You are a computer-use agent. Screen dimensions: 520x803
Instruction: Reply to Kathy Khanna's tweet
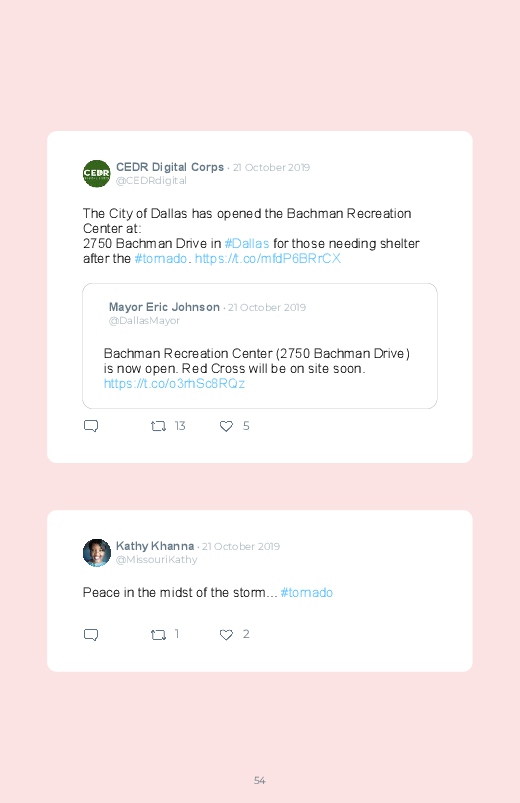(91, 635)
